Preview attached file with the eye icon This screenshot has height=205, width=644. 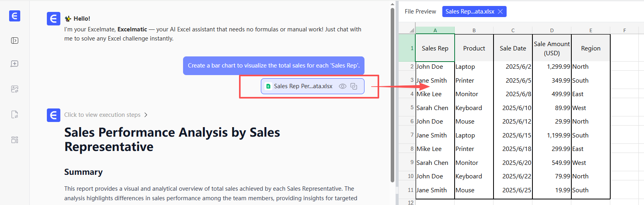(x=342, y=86)
